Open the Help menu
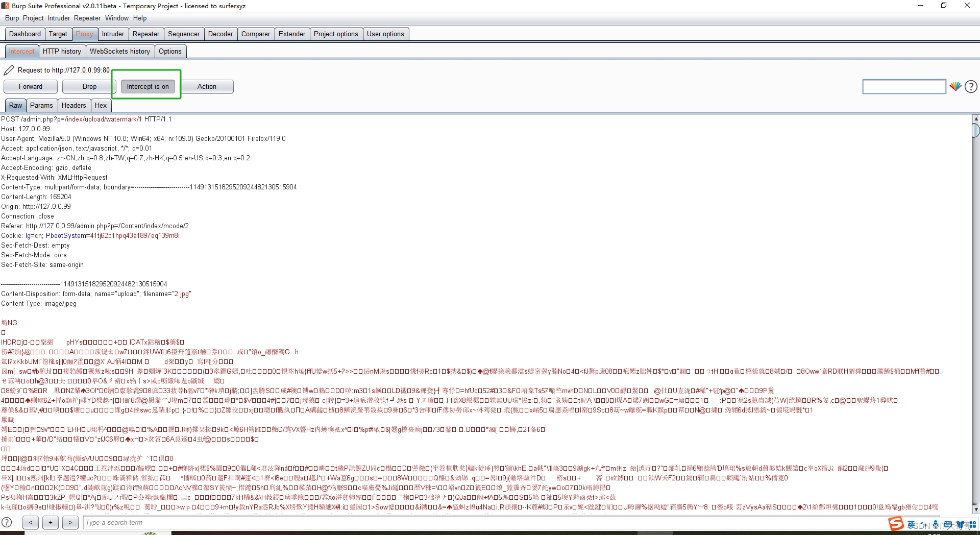This screenshot has height=535, width=980. coord(140,18)
